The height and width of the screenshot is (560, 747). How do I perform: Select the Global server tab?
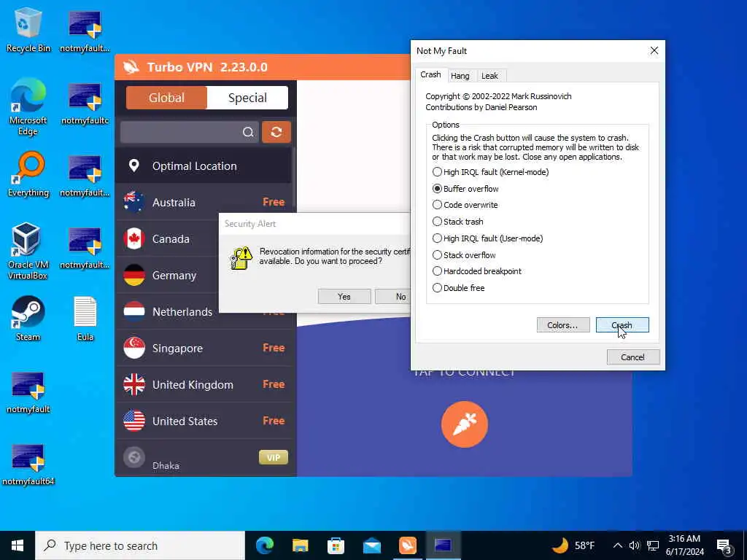tap(166, 98)
